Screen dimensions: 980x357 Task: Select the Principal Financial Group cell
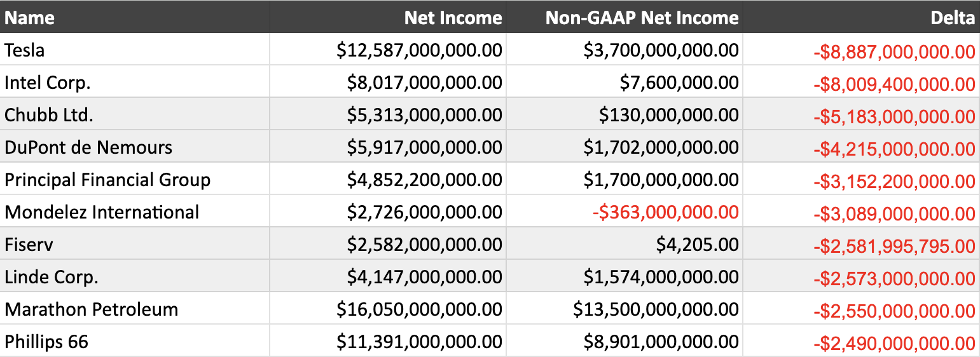click(107, 180)
